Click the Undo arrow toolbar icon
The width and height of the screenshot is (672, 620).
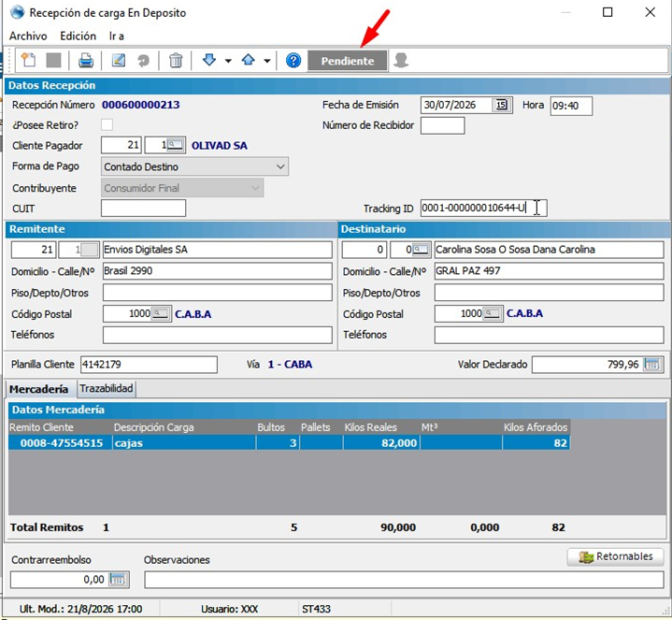tap(143, 61)
